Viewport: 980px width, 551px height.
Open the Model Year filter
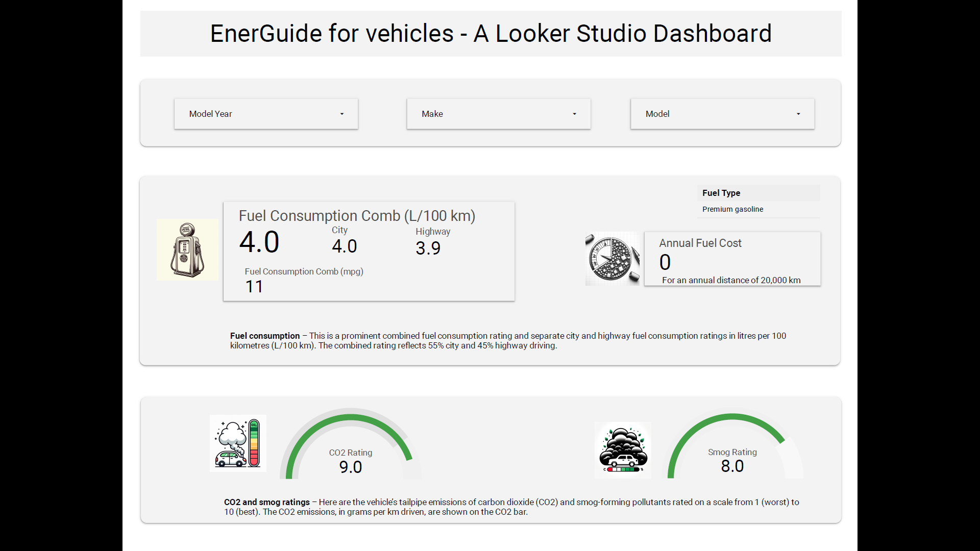tap(265, 114)
